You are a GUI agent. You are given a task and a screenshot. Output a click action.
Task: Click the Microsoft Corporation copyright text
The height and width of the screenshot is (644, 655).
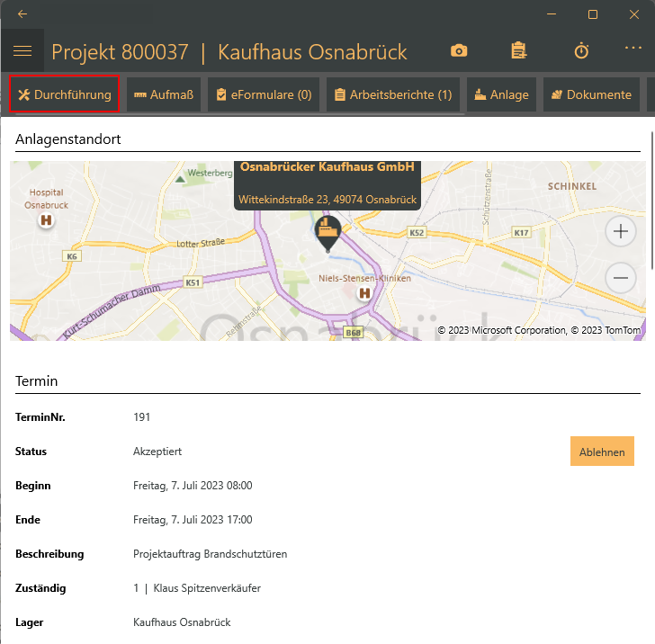[502, 330]
